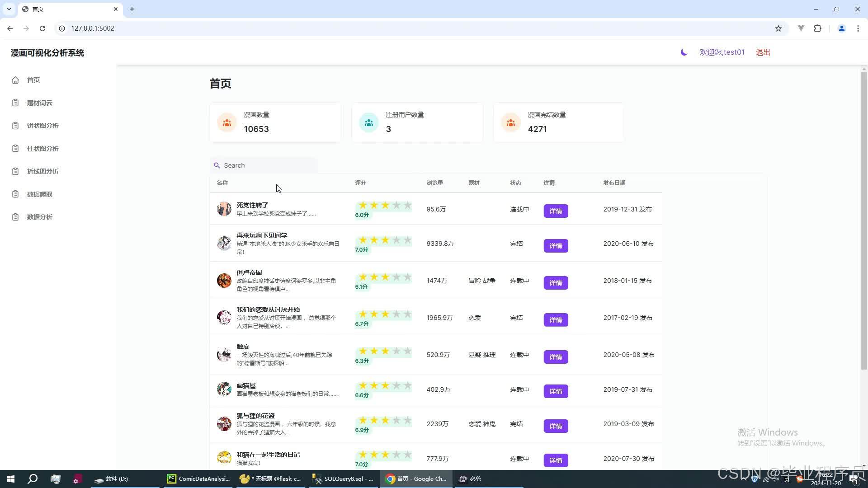
Task: Open 详情 for 俱卢帝国
Action: (556, 283)
